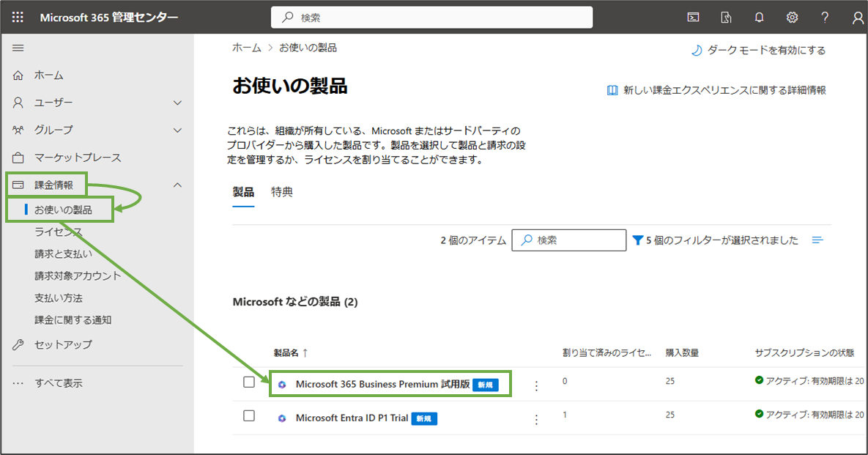Click ダークモードを有効にする link
The height and width of the screenshot is (455, 868).
tap(766, 51)
